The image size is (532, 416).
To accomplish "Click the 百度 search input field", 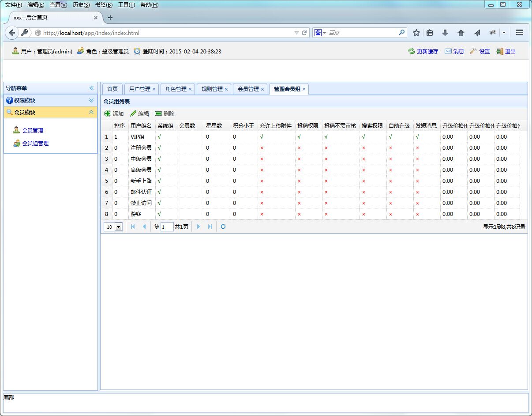I will [363, 33].
